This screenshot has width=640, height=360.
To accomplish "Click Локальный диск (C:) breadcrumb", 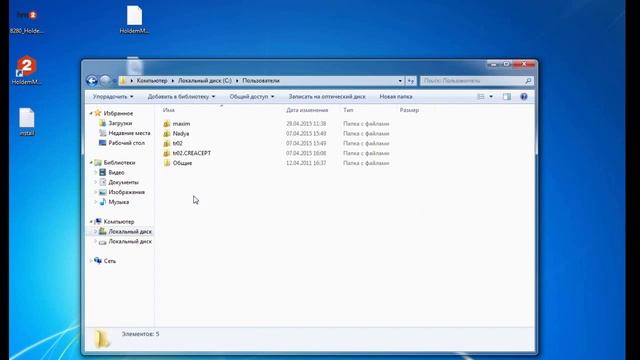I will [205, 81].
